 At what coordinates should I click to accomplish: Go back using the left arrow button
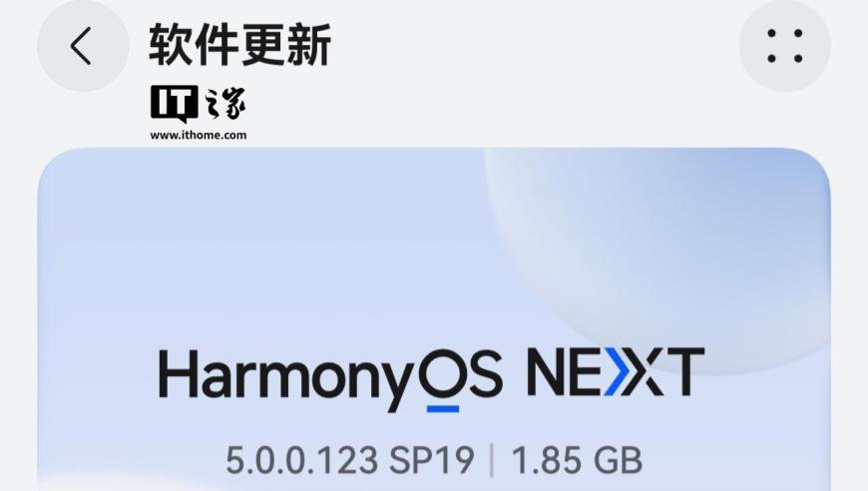pos(83,46)
